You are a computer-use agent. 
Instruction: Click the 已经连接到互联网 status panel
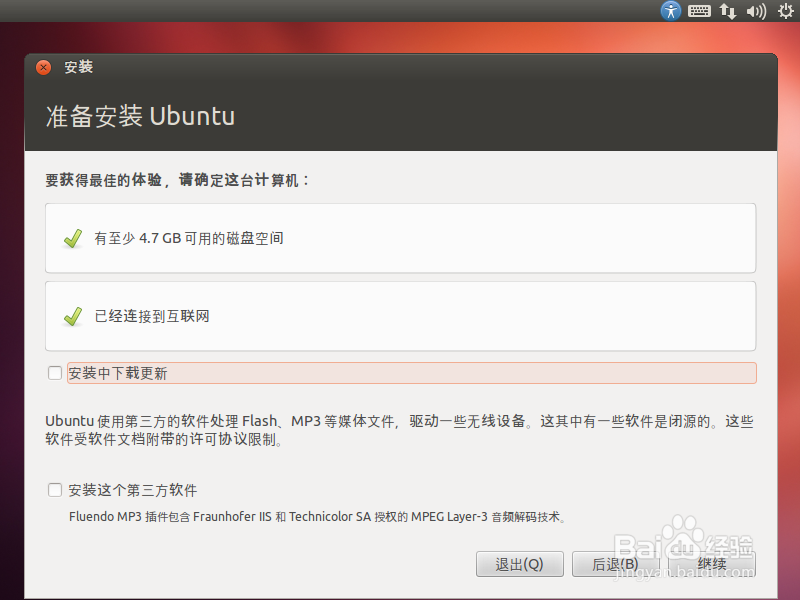coord(400,316)
